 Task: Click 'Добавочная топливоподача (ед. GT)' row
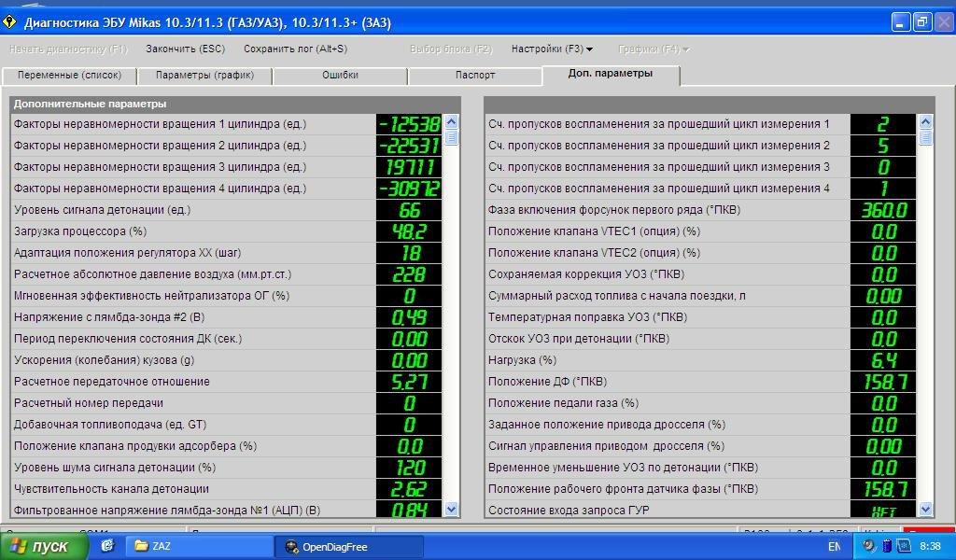coord(226,425)
